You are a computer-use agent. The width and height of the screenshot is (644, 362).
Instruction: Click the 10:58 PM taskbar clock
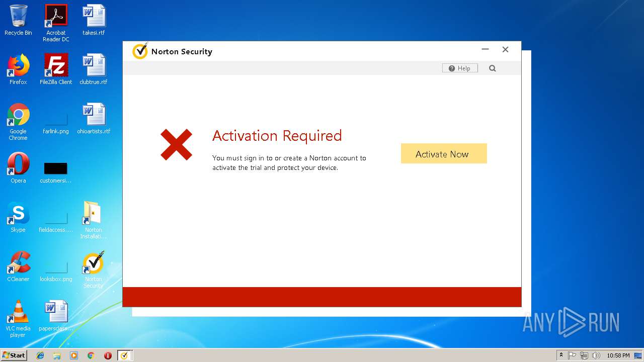(x=618, y=355)
